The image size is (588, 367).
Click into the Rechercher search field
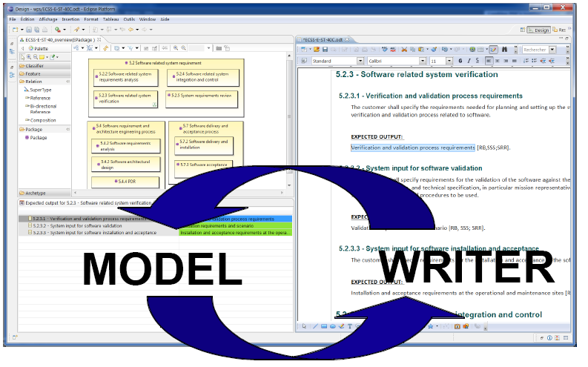point(535,50)
